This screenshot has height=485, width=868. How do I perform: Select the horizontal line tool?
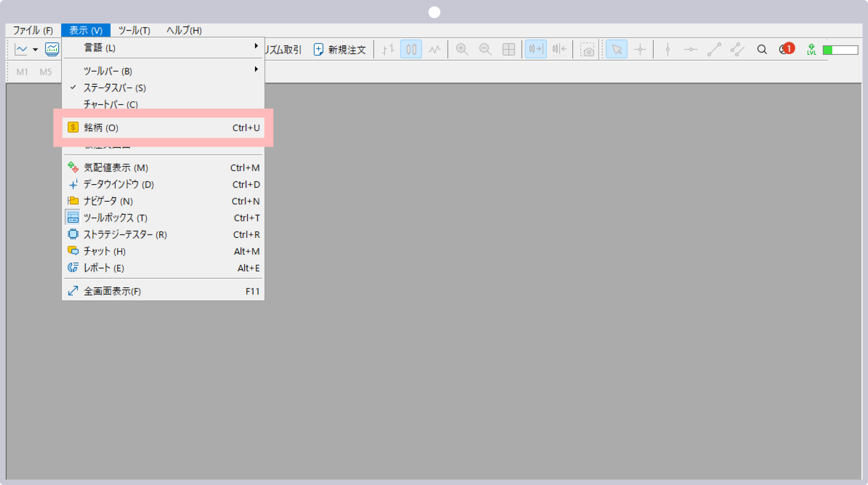[x=690, y=49]
